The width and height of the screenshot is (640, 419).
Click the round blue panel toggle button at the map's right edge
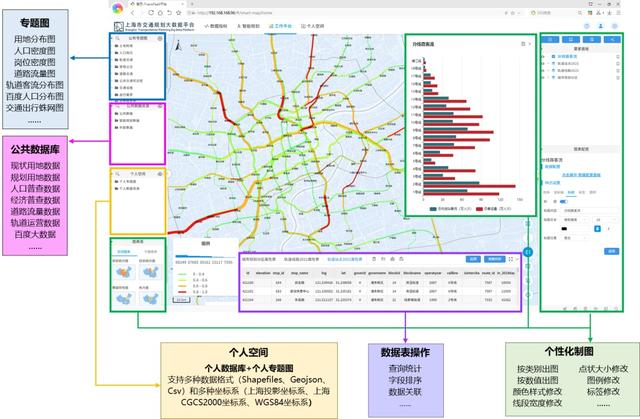pyautogui.click(x=528, y=252)
